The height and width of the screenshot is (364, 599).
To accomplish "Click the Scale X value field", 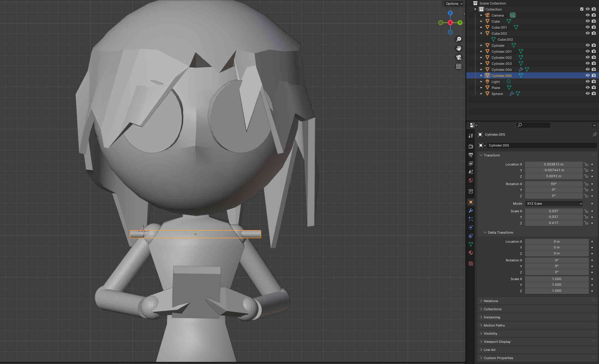I will [x=554, y=211].
